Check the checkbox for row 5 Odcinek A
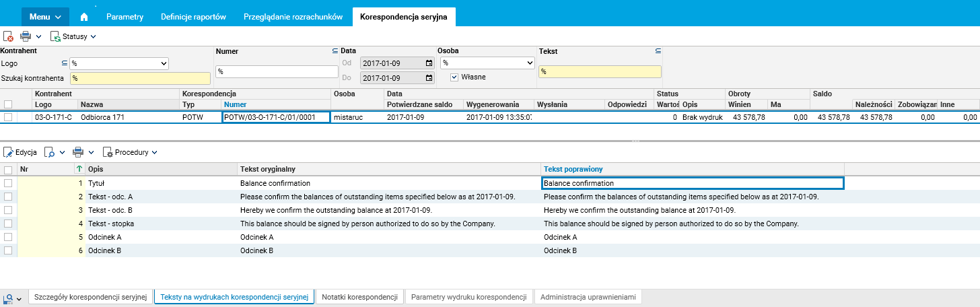Screen dimensions: 980x307 8,236
